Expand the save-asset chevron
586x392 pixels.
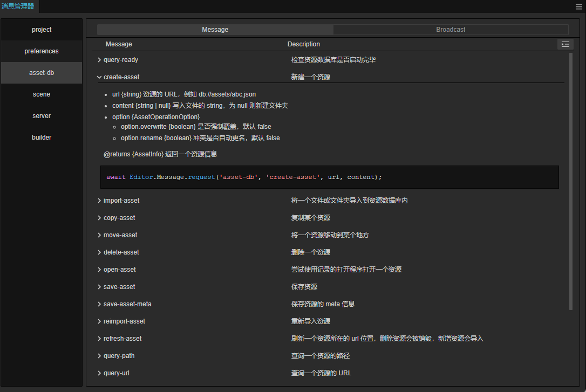(99, 287)
